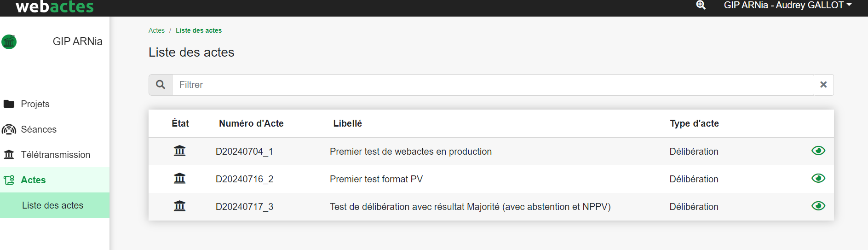
Task: Open the Audrey GALLOT user dropdown
Action: 788,5
